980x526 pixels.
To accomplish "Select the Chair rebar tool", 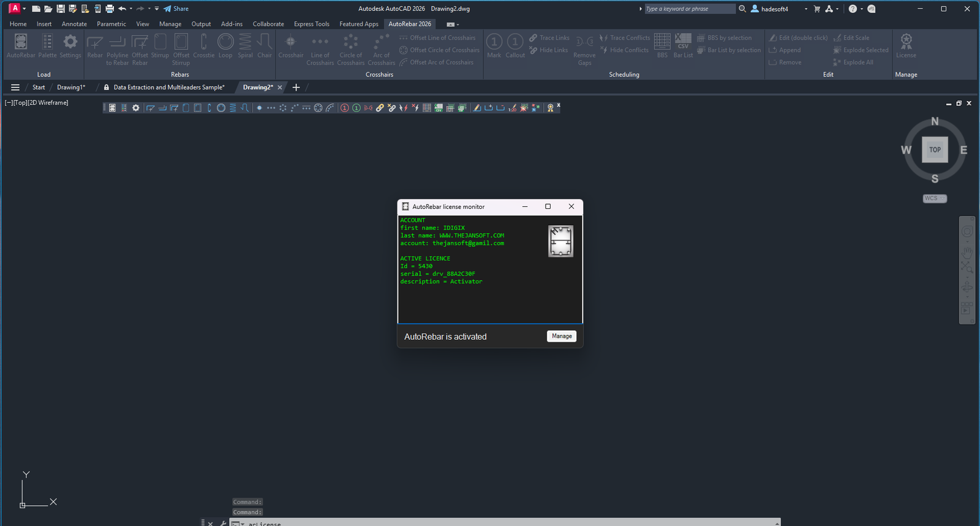I will (265, 47).
